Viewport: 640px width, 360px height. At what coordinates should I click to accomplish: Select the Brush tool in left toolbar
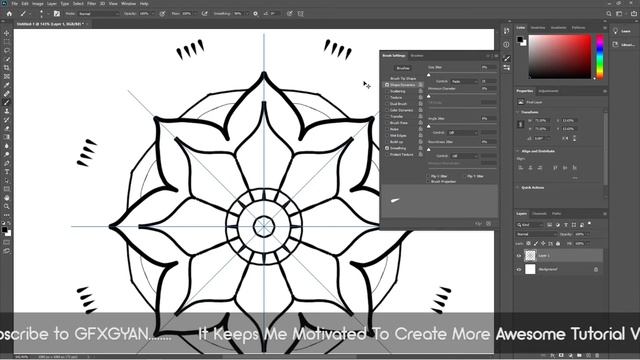[x=7, y=102]
